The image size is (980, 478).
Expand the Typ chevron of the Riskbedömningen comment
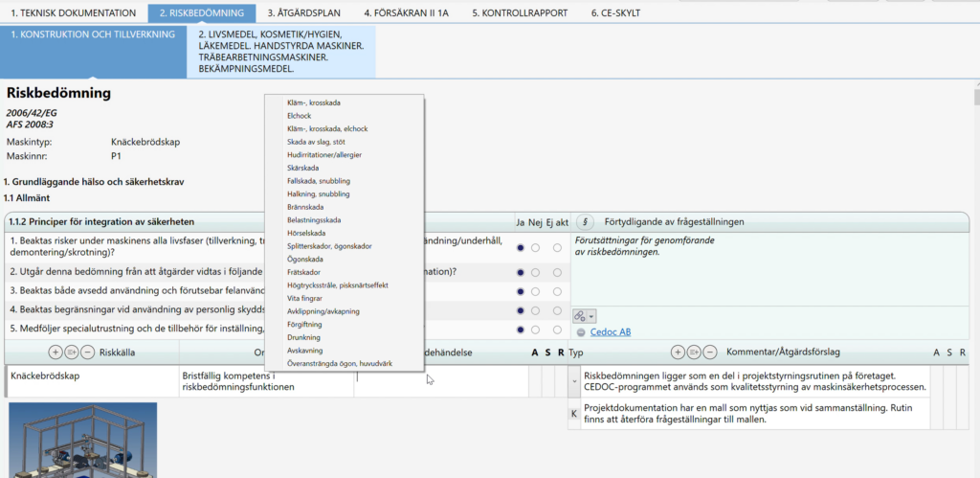pyautogui.click(x=574, y=381)
